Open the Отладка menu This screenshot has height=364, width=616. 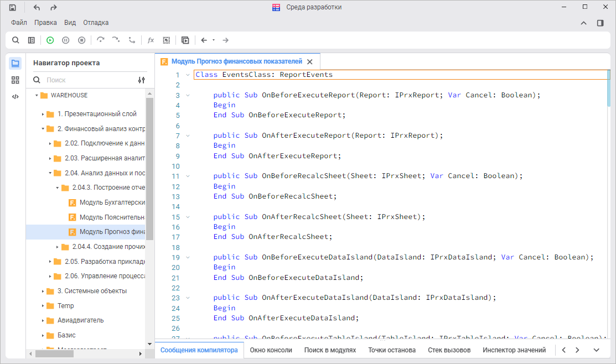coord(96,23)
